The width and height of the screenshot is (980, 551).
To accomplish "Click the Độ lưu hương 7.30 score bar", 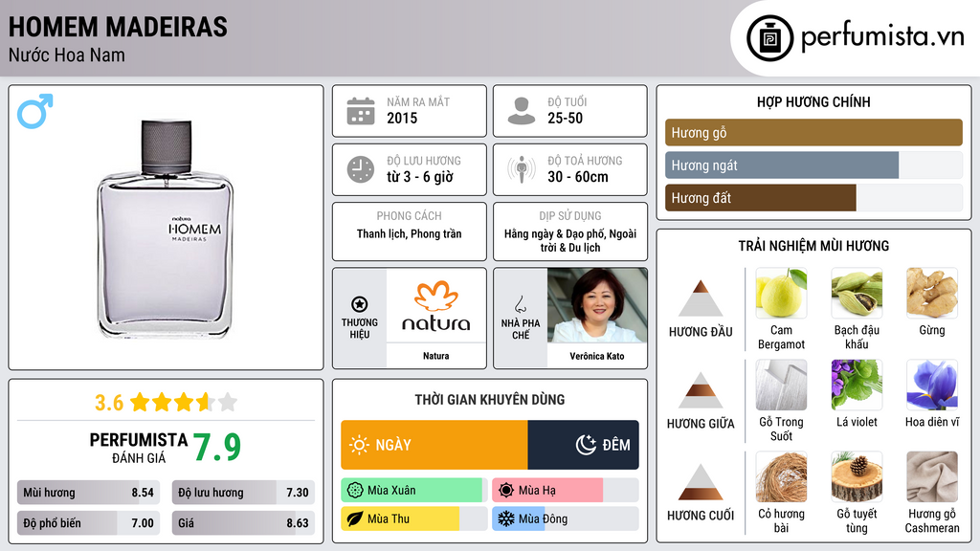I will (243, 493).
